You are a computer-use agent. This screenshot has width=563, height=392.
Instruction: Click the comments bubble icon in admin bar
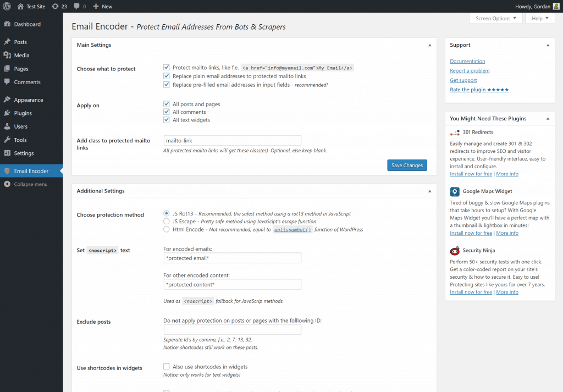(75, 6)
